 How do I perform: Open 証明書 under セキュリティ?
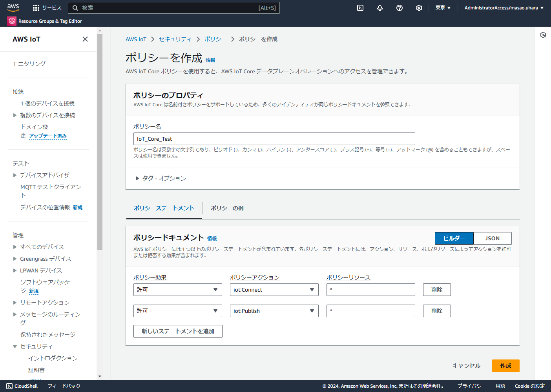coord(36,370)
